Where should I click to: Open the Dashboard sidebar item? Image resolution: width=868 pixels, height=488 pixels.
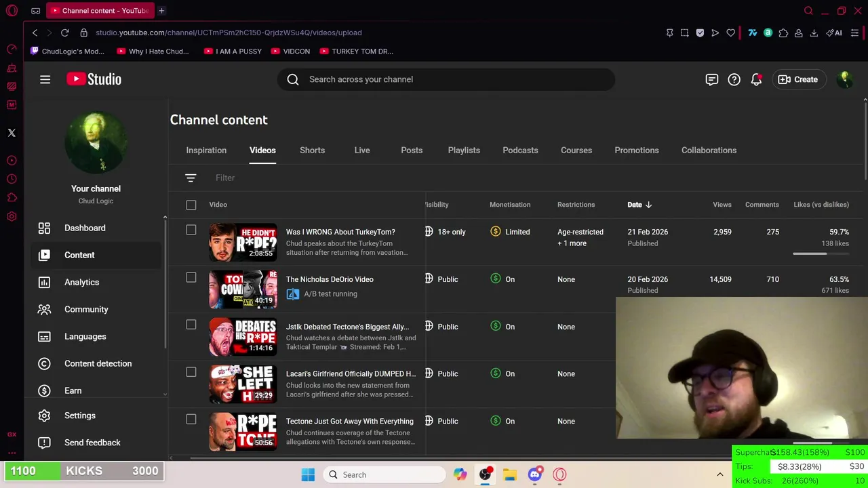point(95,228)
